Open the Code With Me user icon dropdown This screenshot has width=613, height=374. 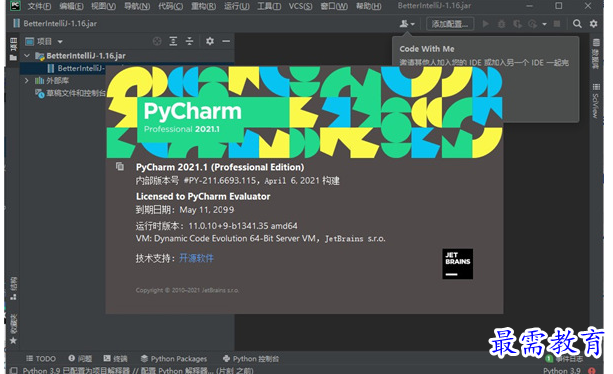pyautogui.click(x=407, y=24)
